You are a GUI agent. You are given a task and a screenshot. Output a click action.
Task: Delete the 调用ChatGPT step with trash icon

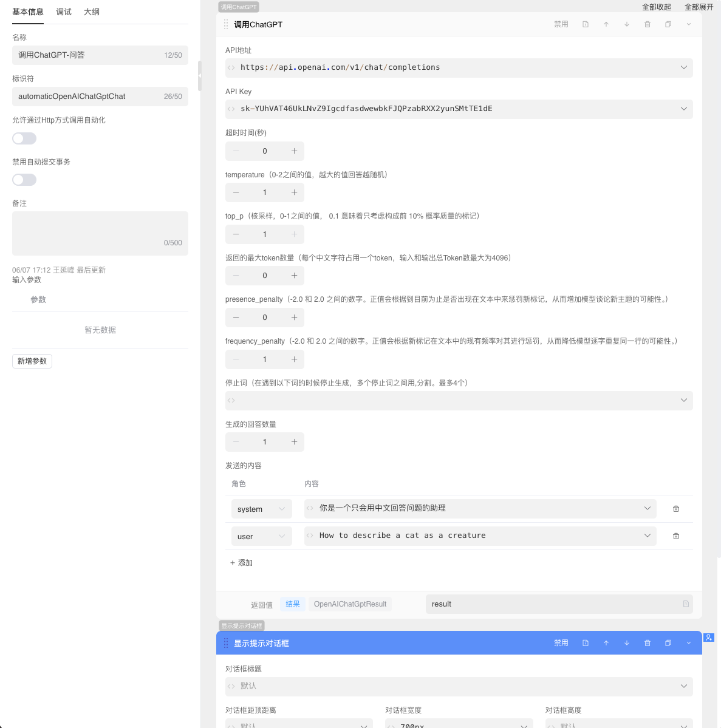pyautogui.click(x=648, y=24)
